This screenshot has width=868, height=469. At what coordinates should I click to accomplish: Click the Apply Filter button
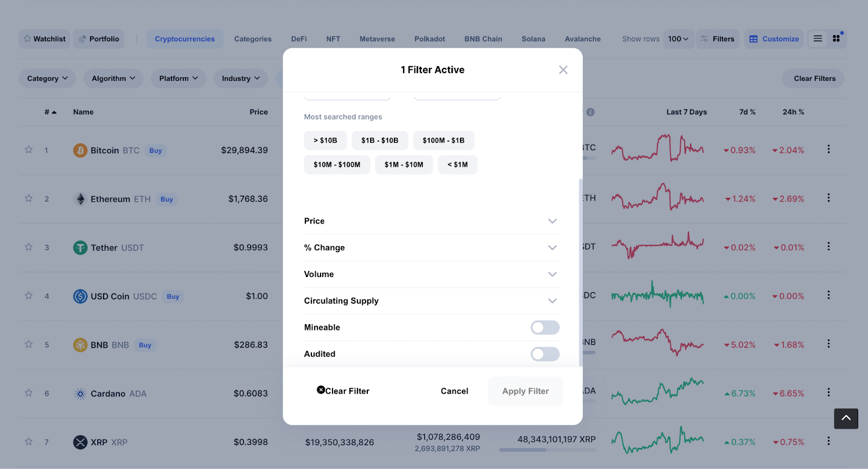click(525, 391)
